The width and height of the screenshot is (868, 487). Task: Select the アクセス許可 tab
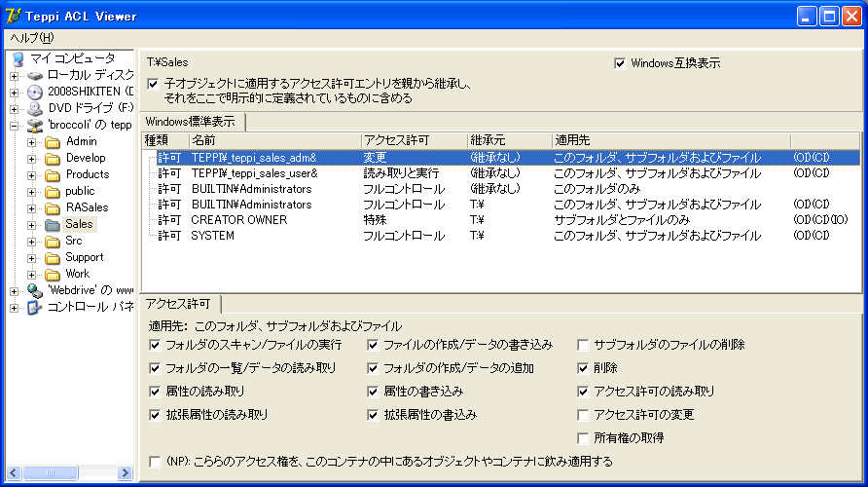click(178, 304)
